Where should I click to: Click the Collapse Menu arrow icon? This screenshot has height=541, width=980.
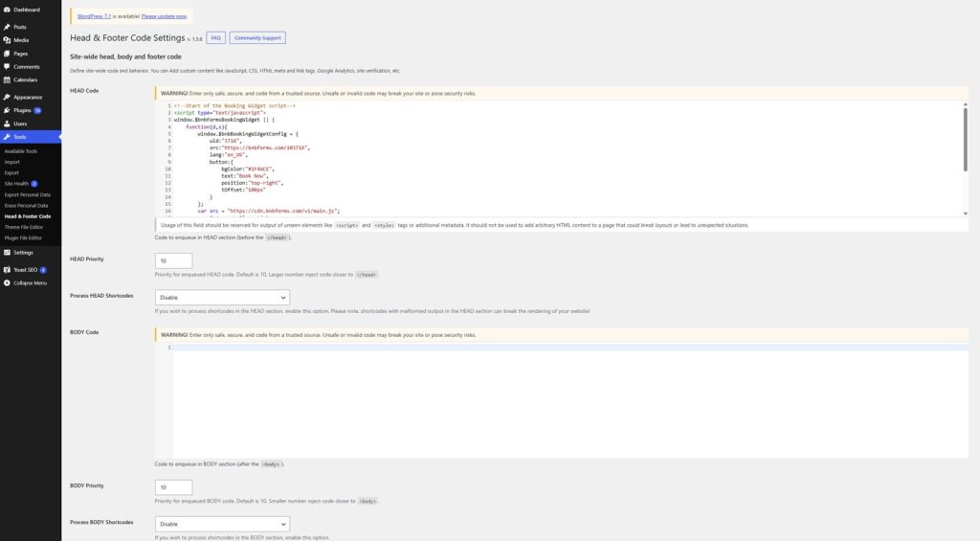pyautogui.click(x=7, y=283)
